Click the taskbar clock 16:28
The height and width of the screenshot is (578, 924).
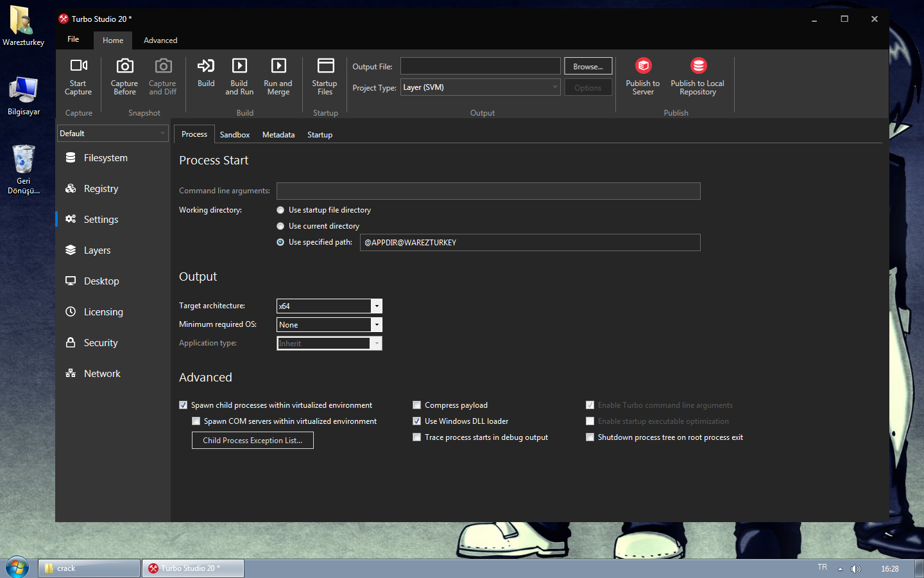(x=890, y=568)
